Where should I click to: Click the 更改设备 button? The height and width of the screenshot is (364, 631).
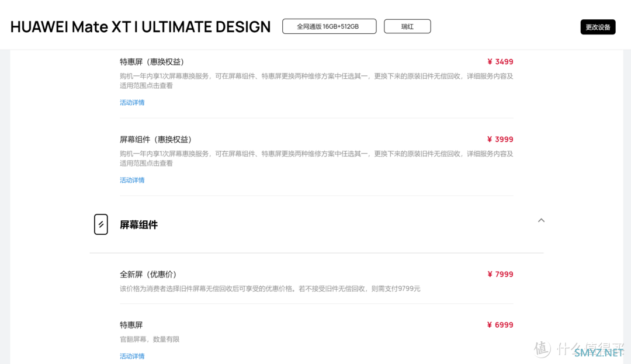(x=598, y=27)
